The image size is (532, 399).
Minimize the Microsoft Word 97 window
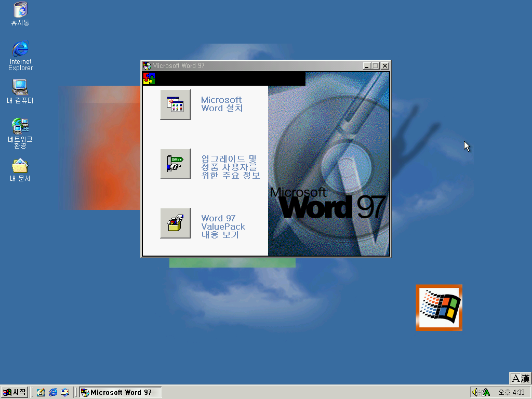coord(366,66)
